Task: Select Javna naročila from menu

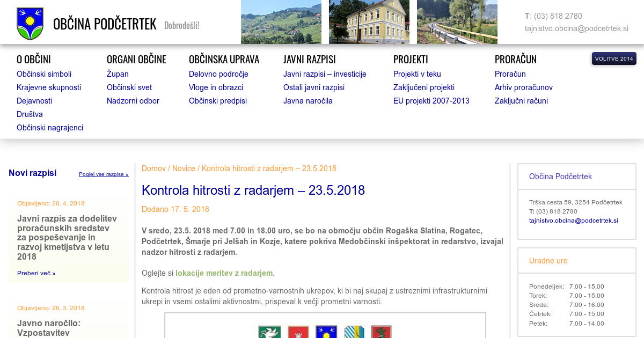Action: point(308,101)
